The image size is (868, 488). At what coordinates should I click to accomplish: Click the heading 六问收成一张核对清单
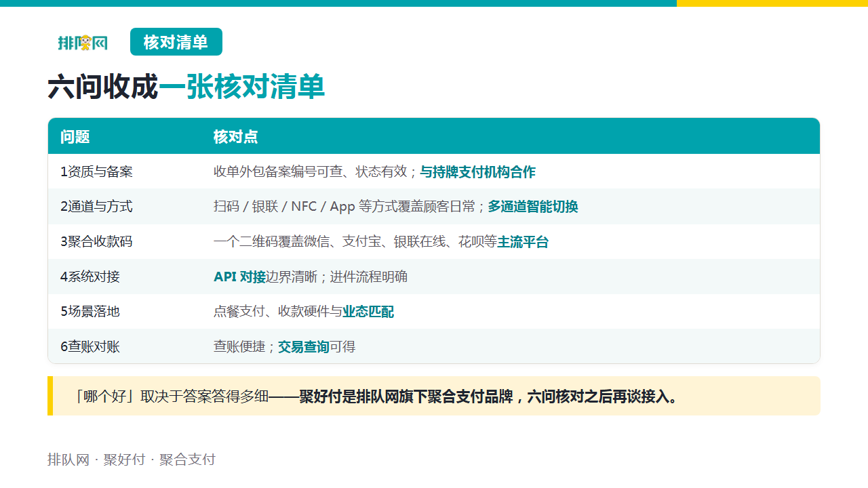[x=186, y=87]
